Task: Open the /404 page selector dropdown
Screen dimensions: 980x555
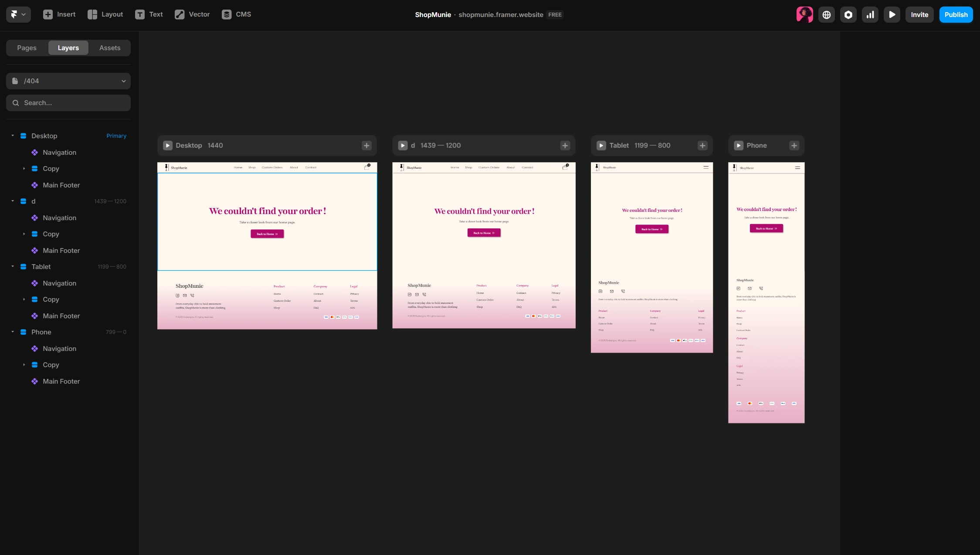Action: coord(68,81)
